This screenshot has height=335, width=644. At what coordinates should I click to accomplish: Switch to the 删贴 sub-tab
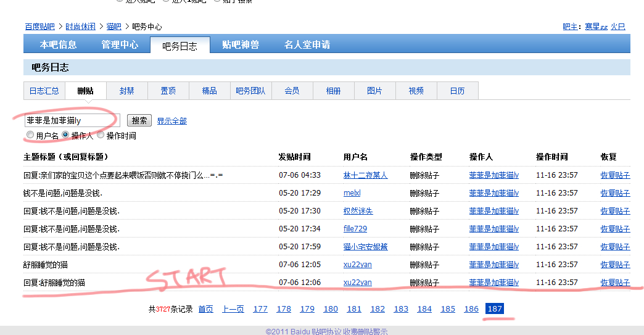(x=85, y=91)
